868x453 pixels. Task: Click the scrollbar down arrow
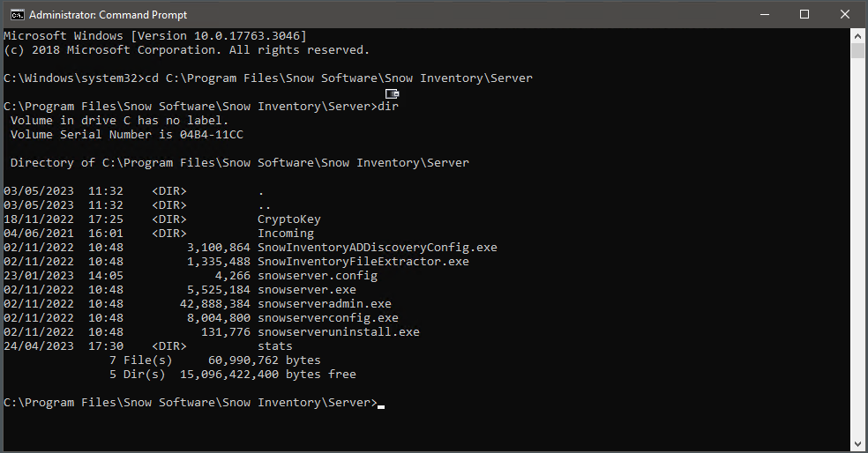pyautogui.click(x=858, y=444)
